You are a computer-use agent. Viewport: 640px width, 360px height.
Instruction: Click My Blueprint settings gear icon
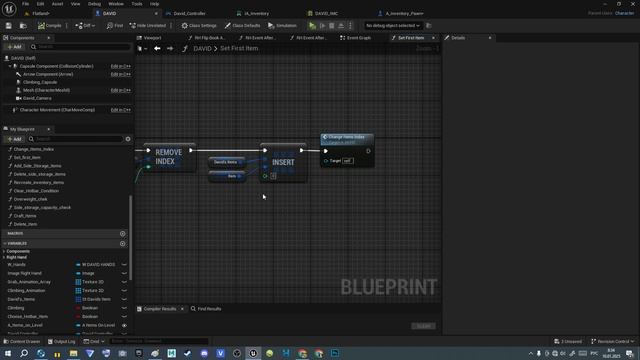(x=128, y=139)
